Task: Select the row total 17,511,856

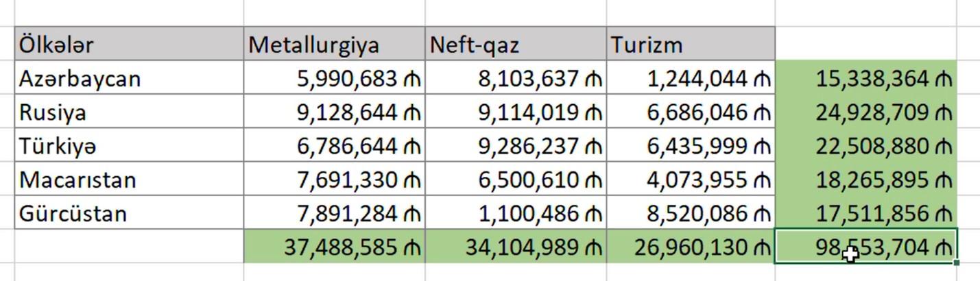Action: [x=866, y=212]
